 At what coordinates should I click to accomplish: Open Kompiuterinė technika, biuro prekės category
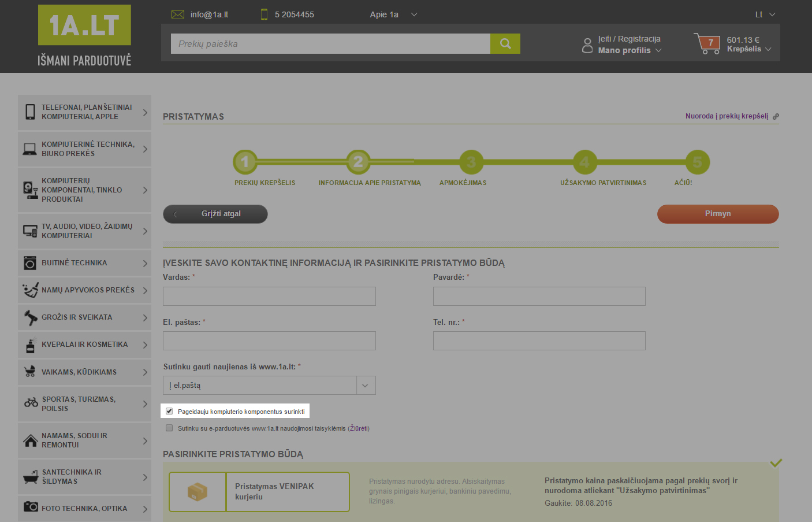(84, 149)
